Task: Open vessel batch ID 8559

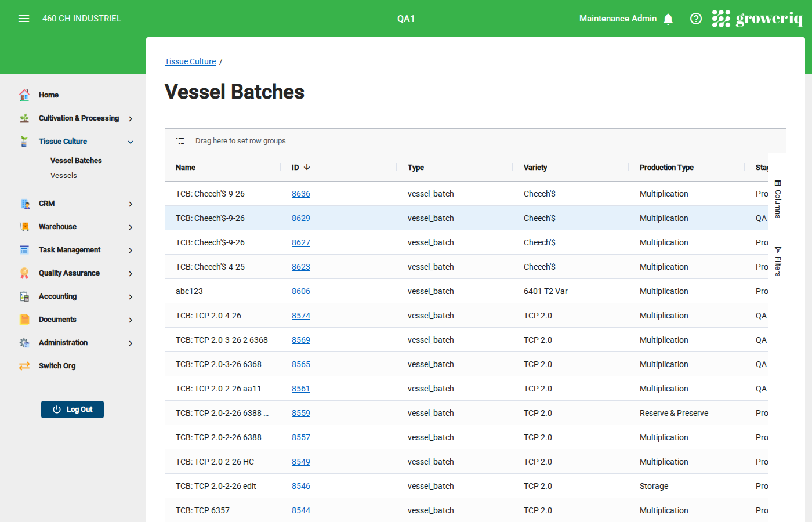Action: [x=301, y=413]
